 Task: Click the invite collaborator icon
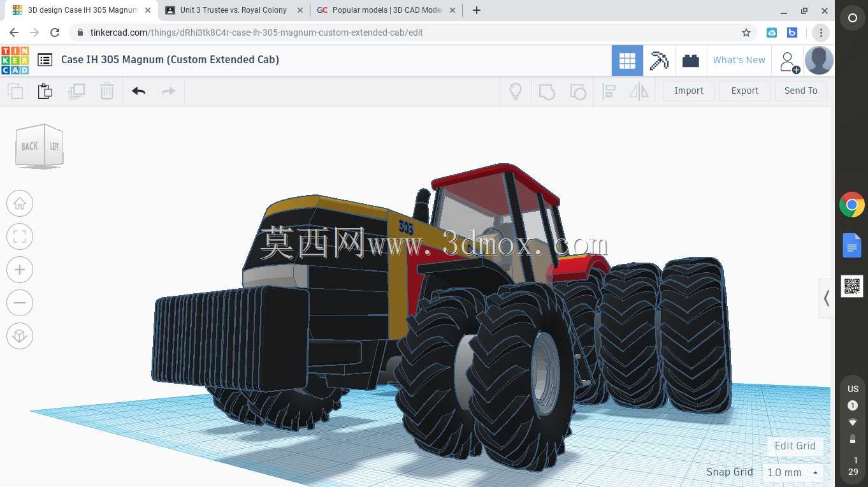(789, 61)
